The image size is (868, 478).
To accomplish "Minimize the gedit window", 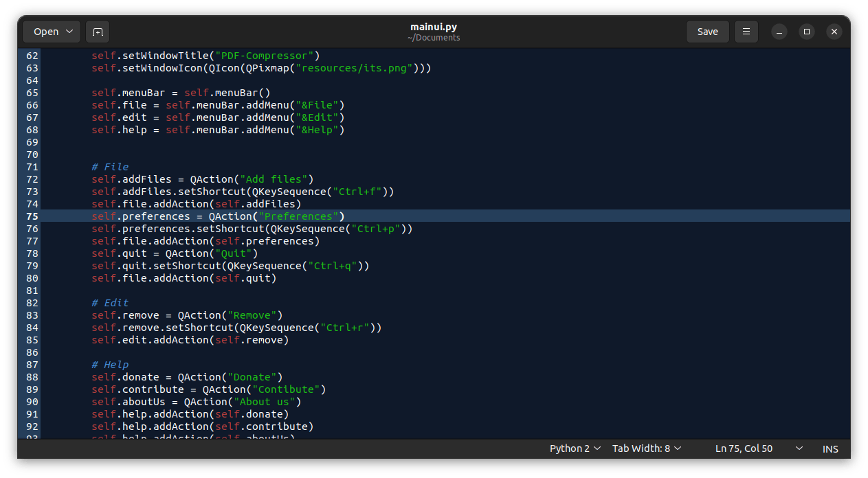I will click(779, 32).
